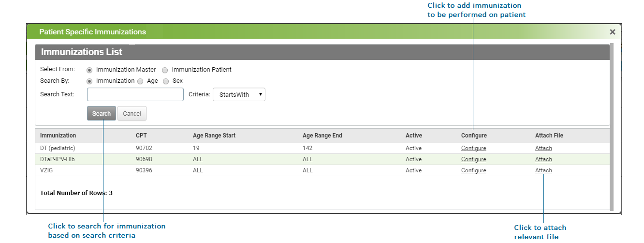Open the Criteria StartsWith dropdown

click(239, 94)
